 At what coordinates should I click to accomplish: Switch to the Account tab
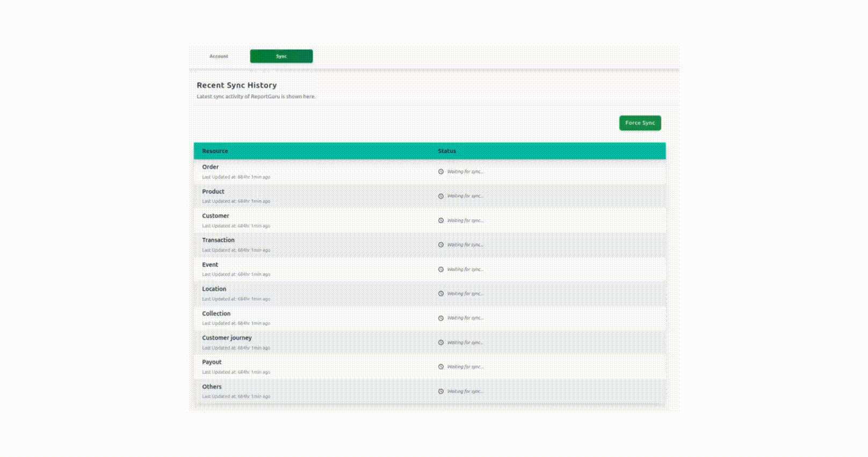pos(219,56)
